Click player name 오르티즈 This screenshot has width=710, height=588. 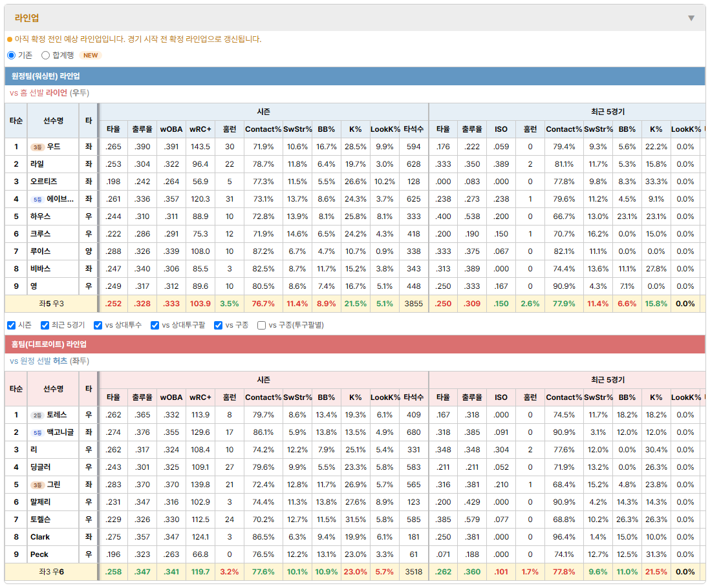coord(44,182)
